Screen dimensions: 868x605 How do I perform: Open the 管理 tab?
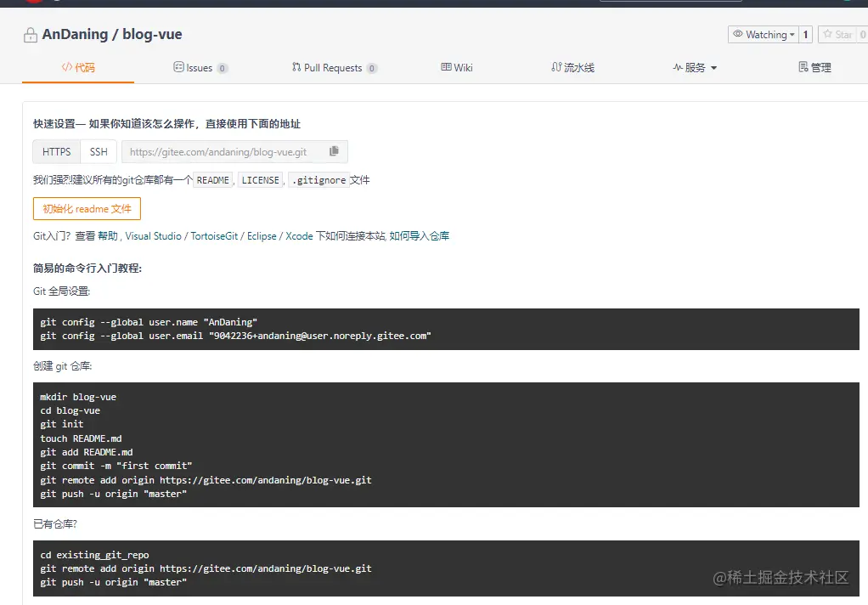point(814,68)
